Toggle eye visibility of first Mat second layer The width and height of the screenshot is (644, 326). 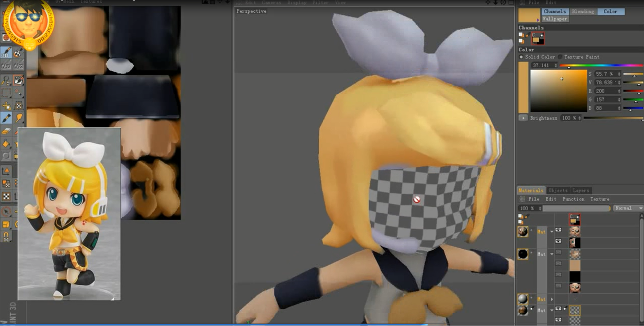[x=558, y=241]
